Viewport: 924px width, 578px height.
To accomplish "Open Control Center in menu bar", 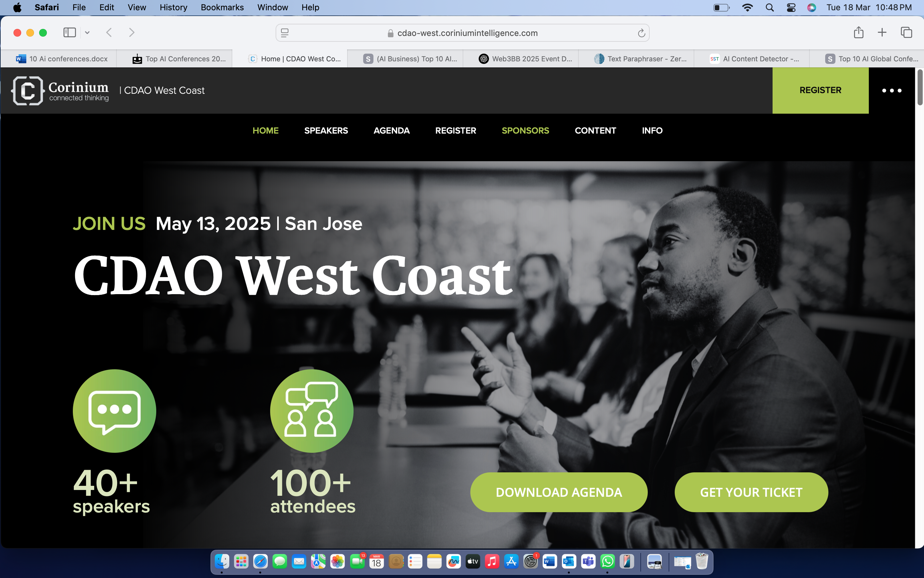I will coord(791,8).
